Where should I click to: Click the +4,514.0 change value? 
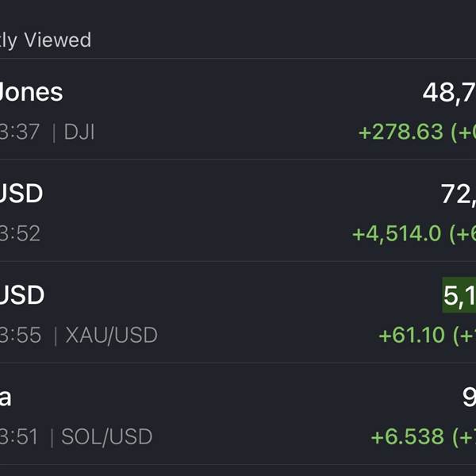tap(397, 233)
